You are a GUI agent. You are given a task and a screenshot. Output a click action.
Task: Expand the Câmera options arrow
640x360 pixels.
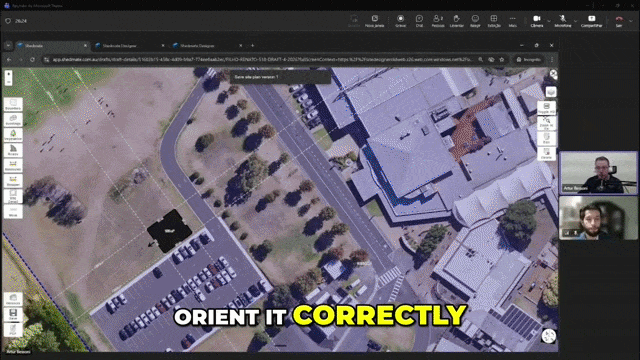[549, 21]
